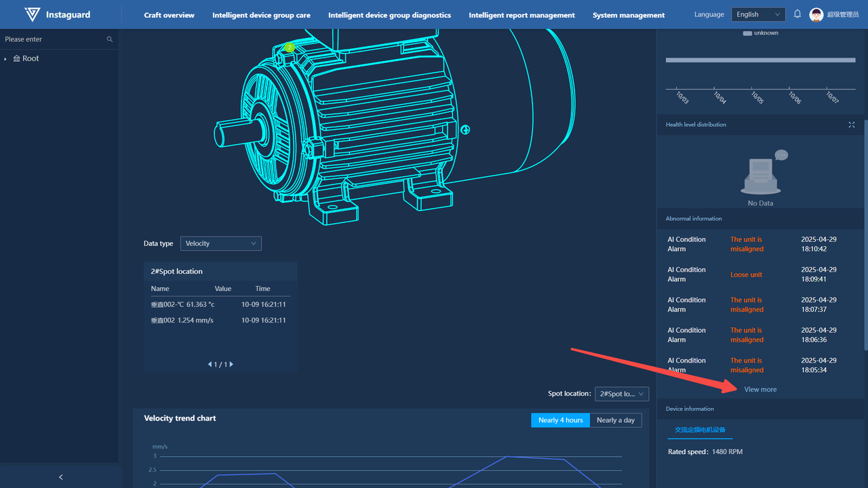Select the Nearly 4 hours range
Image resolution: width=868 pixels, height=488 pixels.
coord(560,420)
